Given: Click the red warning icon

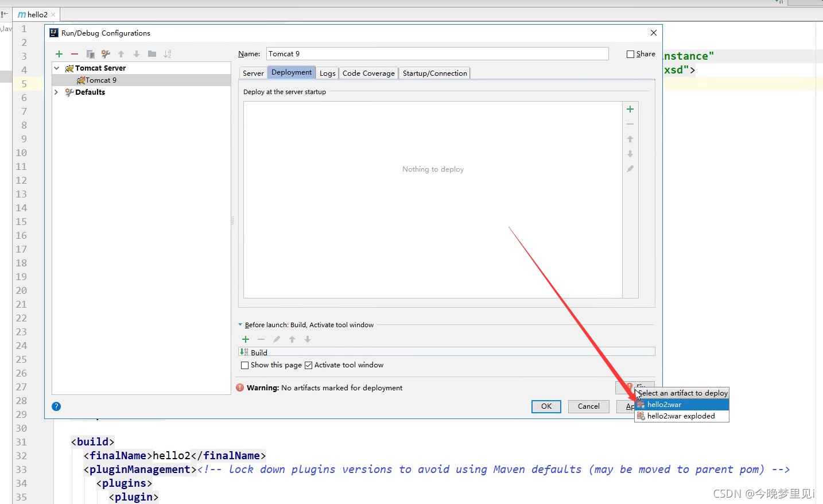Looking at the screenshot, I should [240, 387].
